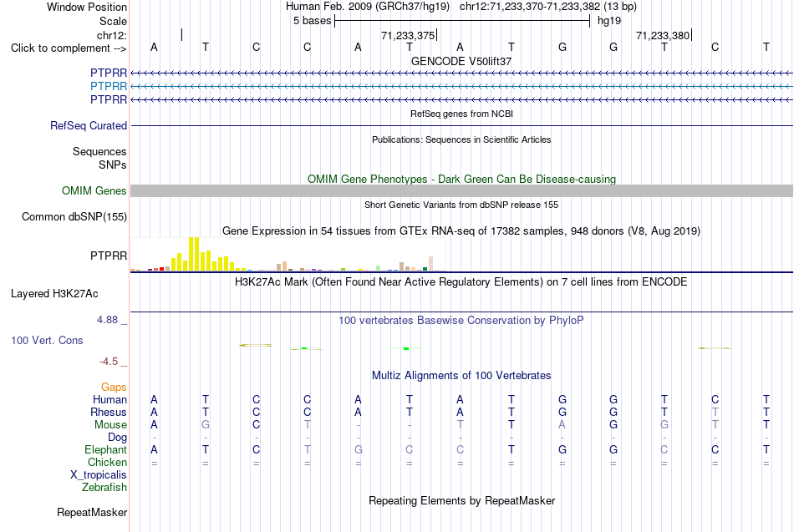Click the 'GENCODE V50lift37' track title

[x=461, y=61]
